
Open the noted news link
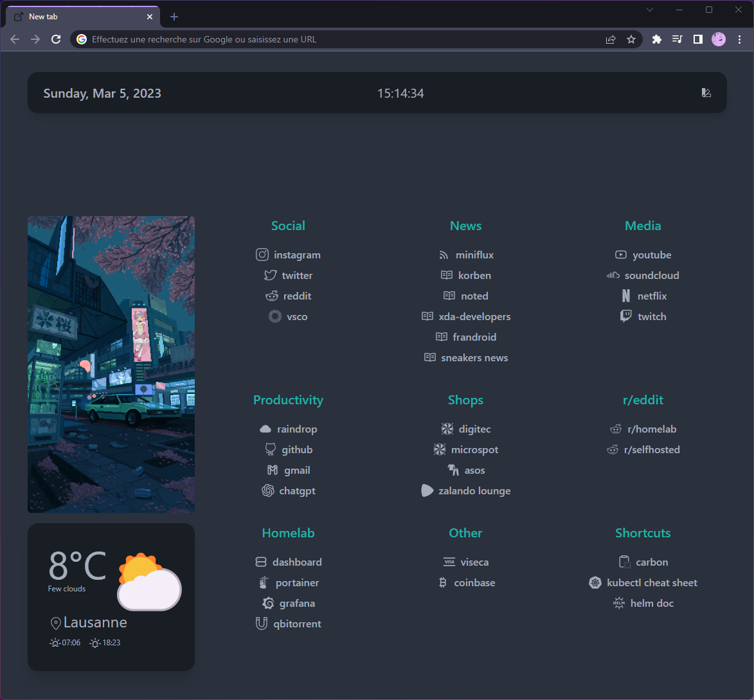click(465, 296)
